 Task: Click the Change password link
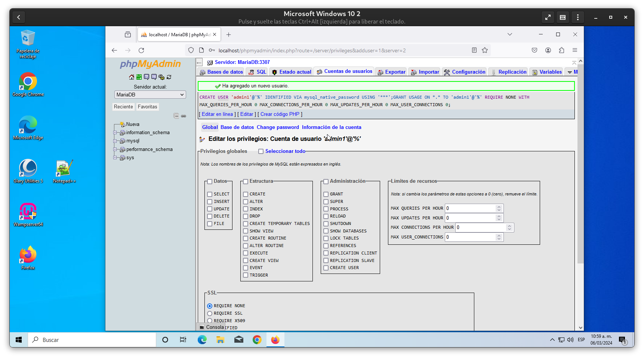tap(278, 127)
